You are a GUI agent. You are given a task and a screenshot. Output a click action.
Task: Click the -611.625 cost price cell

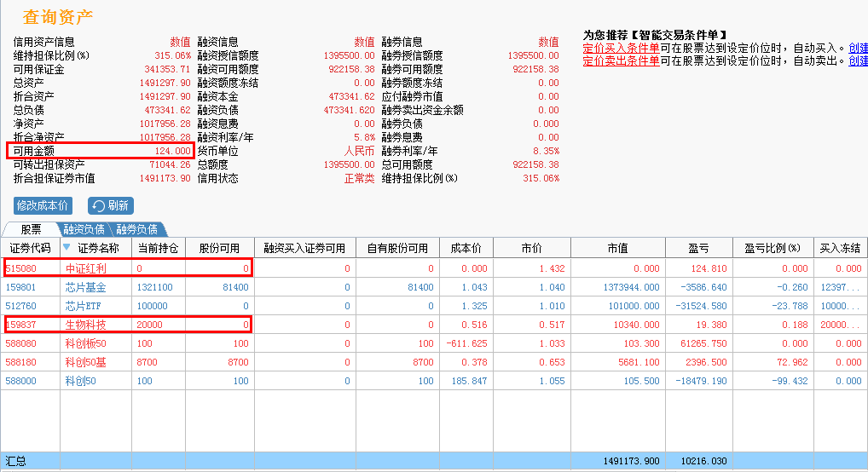point(467,343)
